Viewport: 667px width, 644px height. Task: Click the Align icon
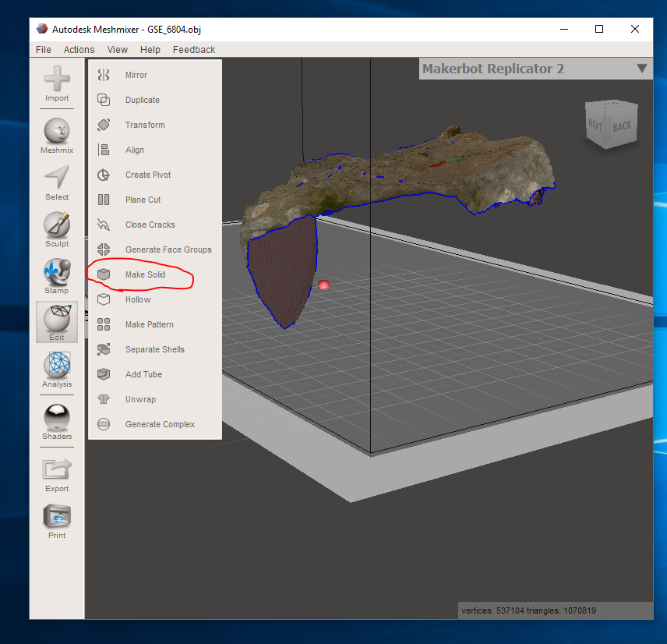pyautogui.click(x=104, y=150)
